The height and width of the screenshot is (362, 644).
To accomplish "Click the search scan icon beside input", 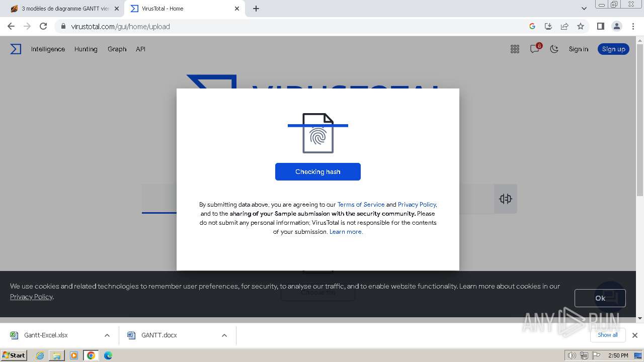I will coord(506,199).
